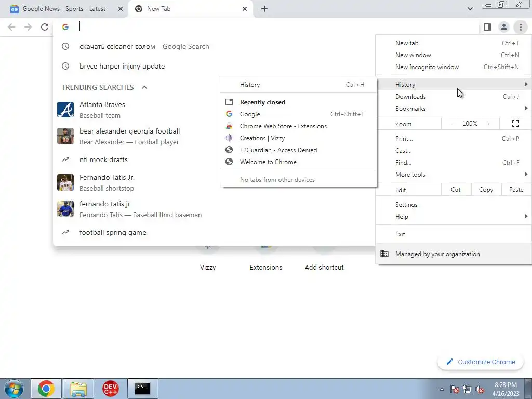This screenshot has height=399, width=532.
Task: Enter fullscreen via the zoom row icon
Action: [515, 124]
